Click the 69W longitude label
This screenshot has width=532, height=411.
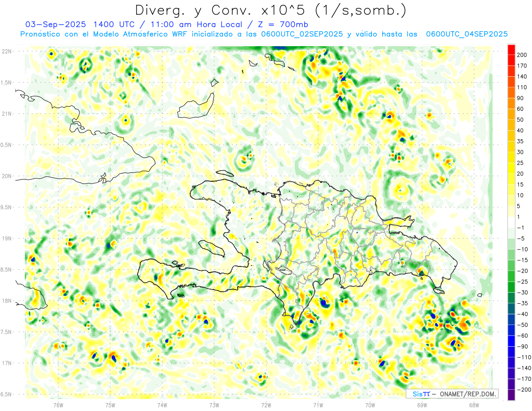422,405
